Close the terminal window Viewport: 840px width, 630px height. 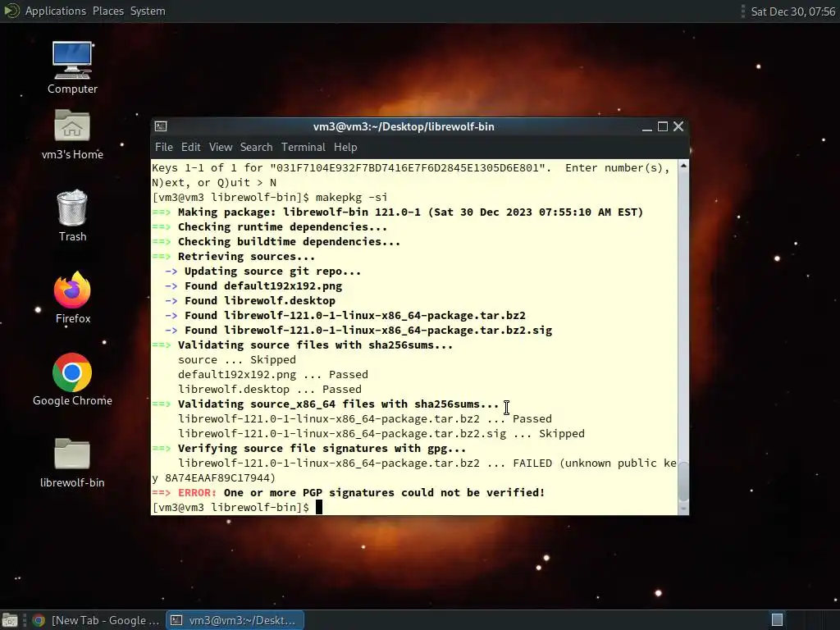point(678,126)
